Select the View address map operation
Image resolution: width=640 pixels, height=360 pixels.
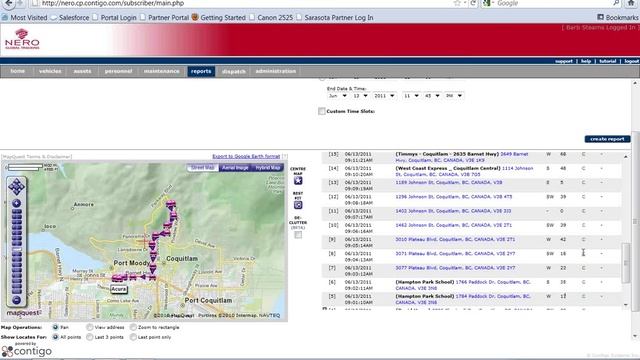coord(89,327)
